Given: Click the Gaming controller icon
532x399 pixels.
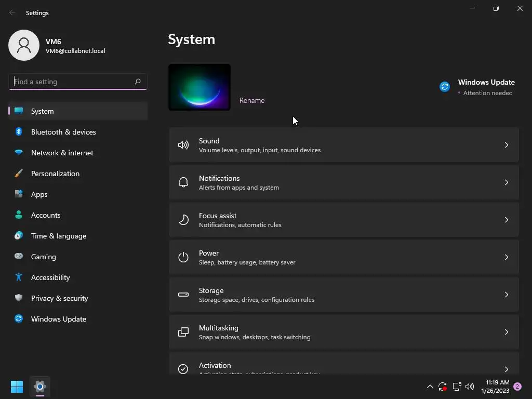Looking at the screenshot, I should click(19, 256).
